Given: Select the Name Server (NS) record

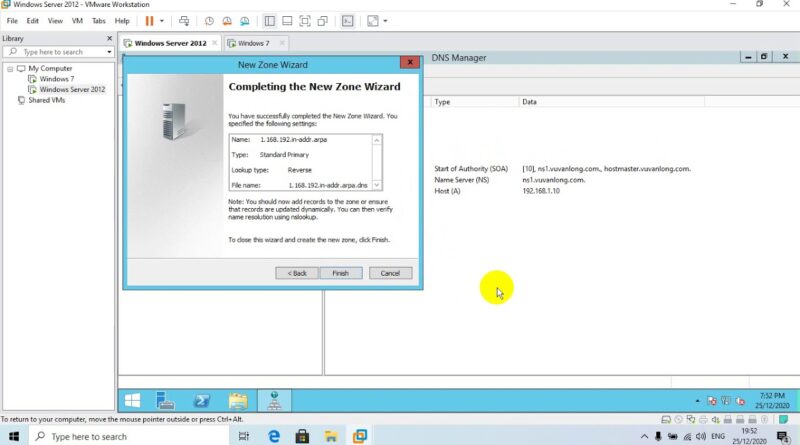Looking at the screenshot, I should click(x=461, y=180).
